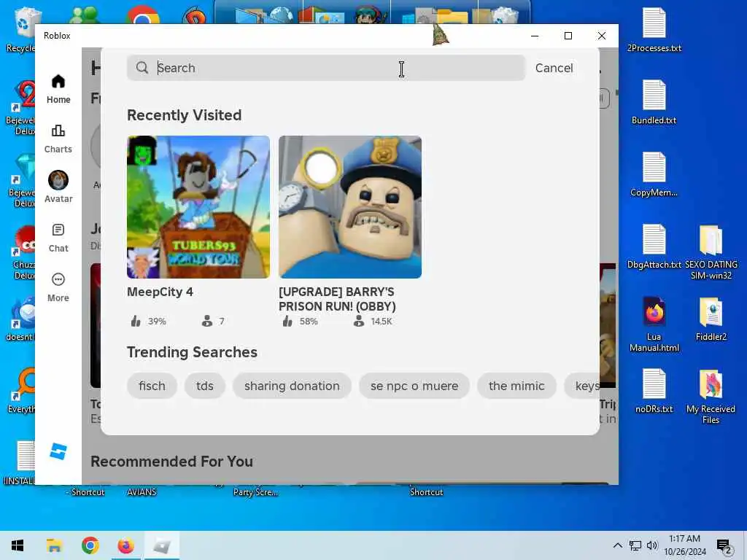
Task: Click the volume tray icon
Action: pos(652,545)
